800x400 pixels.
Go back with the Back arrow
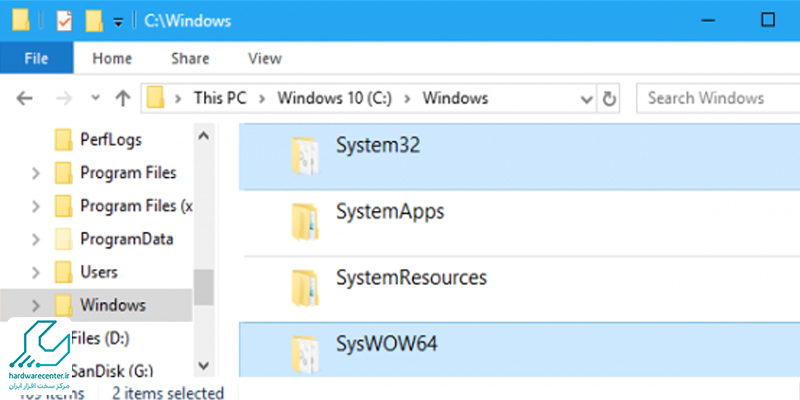click(x=24, y=98)
